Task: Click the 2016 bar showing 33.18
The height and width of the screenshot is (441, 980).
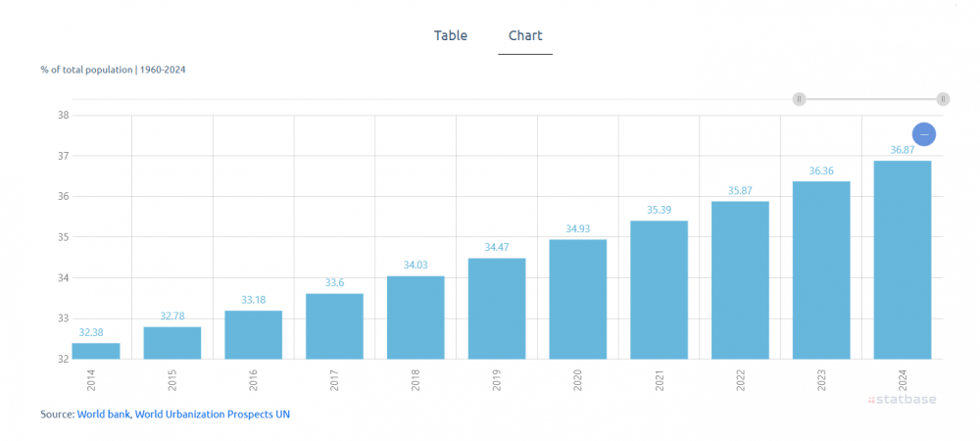Action: [x=253, y=334]
